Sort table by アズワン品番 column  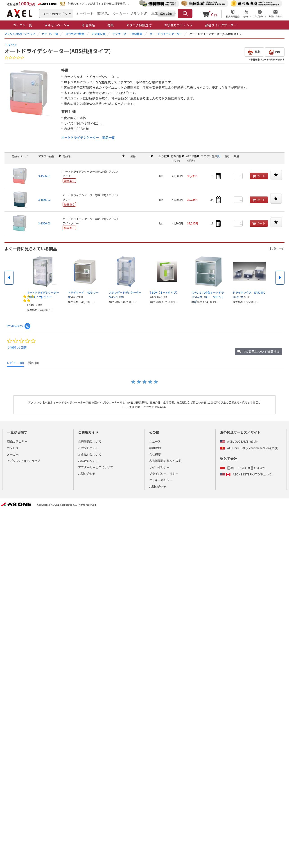(x=60, y=156)
